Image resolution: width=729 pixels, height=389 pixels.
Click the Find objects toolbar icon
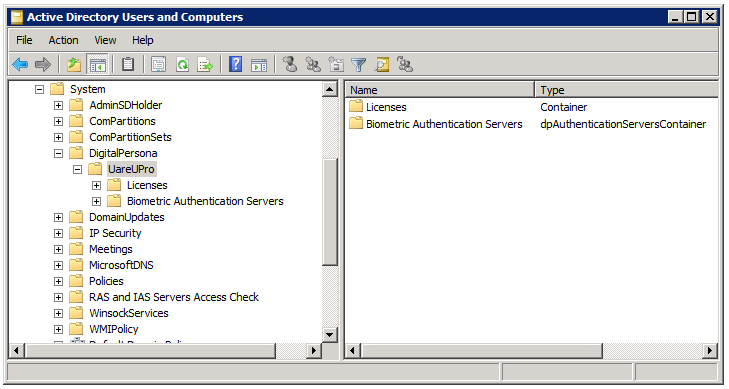coord(382,65)
